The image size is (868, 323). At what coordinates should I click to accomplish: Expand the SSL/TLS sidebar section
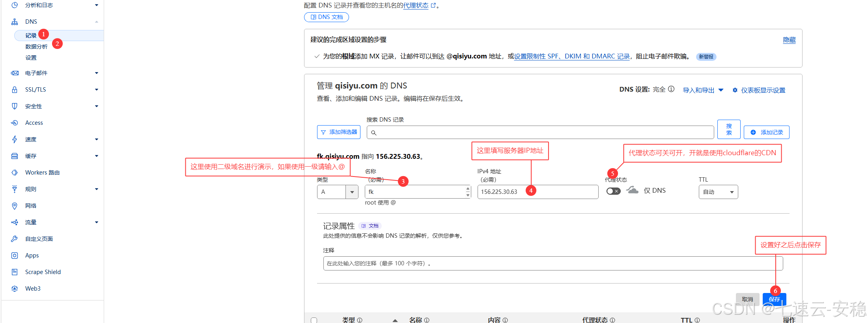click(97, 90)
